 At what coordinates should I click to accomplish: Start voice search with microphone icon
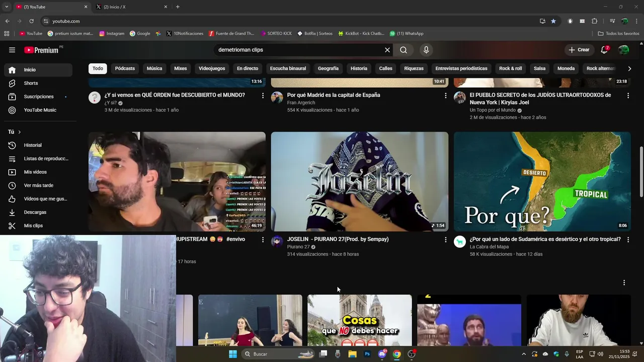(426, 50)
